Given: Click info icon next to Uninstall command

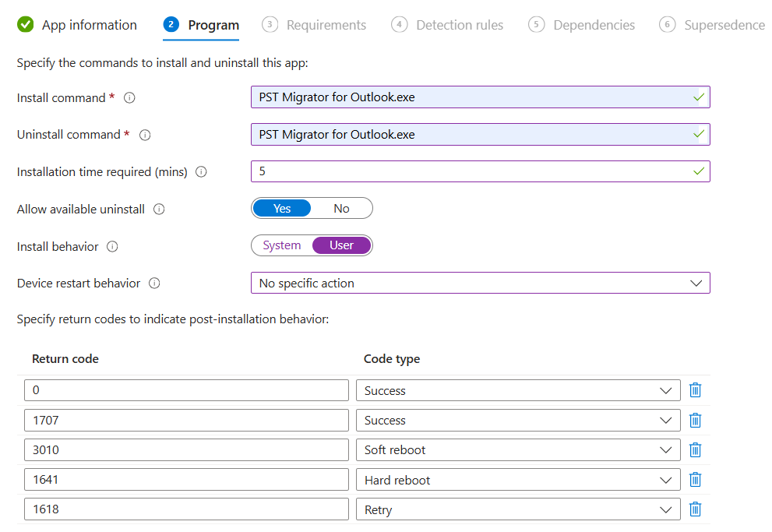Looking at the screenshot, I should [x=145, y=135].
